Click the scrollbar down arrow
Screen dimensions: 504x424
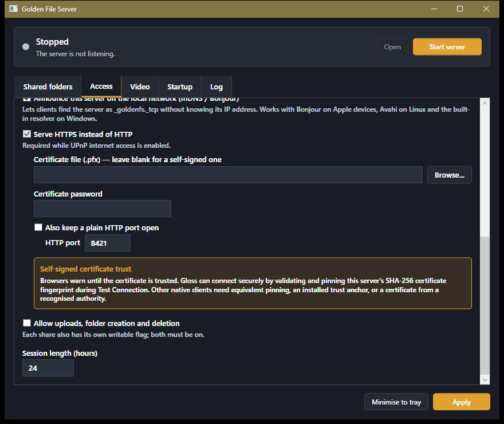tap(485, 380)
